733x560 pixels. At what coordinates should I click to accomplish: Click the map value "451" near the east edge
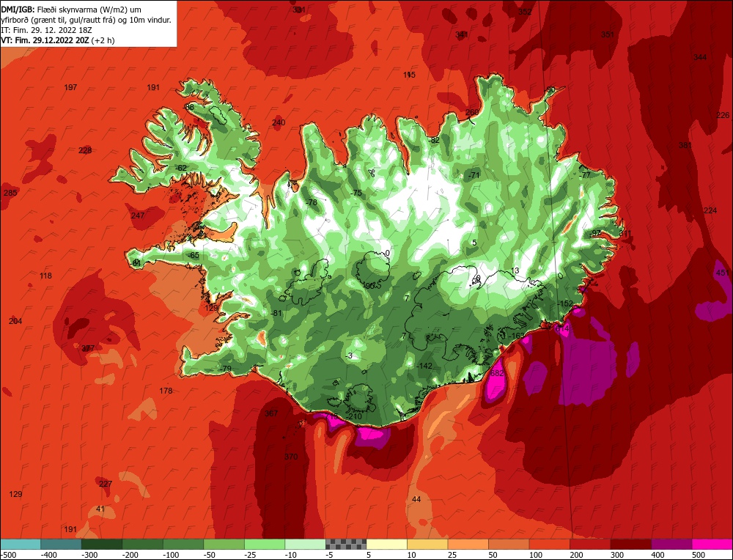click(722, 273)
